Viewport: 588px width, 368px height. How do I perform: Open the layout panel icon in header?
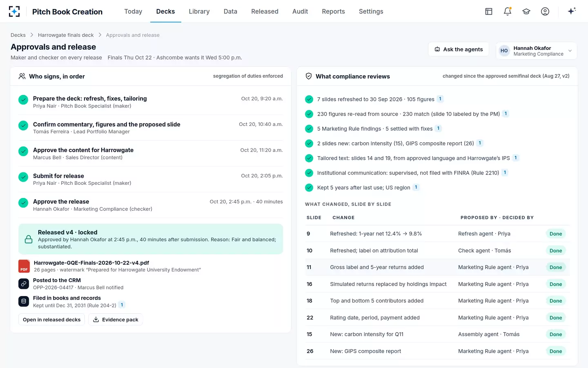click(x=489, y=11)
